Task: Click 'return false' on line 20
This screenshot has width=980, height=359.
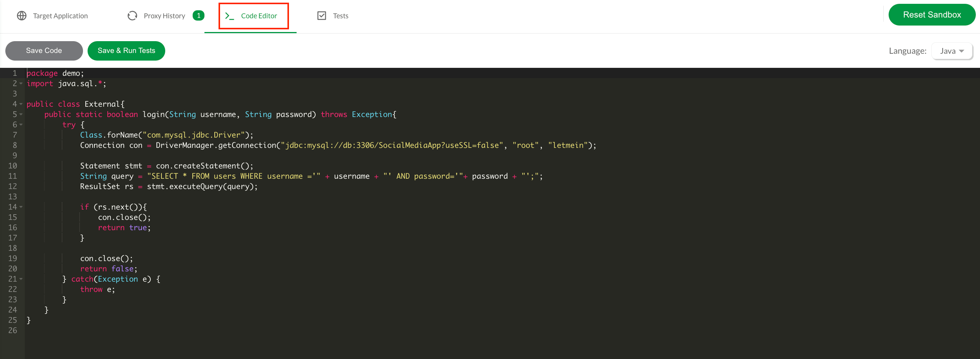Action: [107, 269]
